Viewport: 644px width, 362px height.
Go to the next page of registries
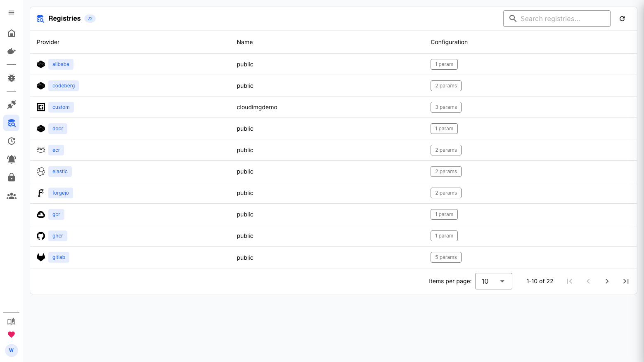[607, 281]
